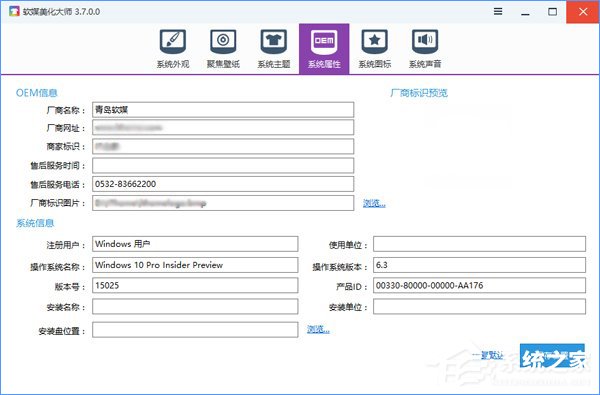Click the empty 使用单位 input field
Screen dimensions: 600x395
tap(479, 244)
